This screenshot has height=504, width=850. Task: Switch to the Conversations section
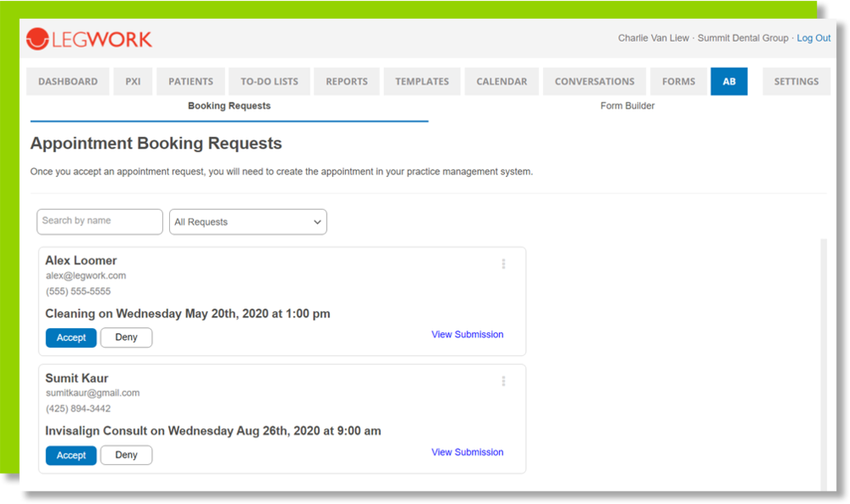point(593,81)
